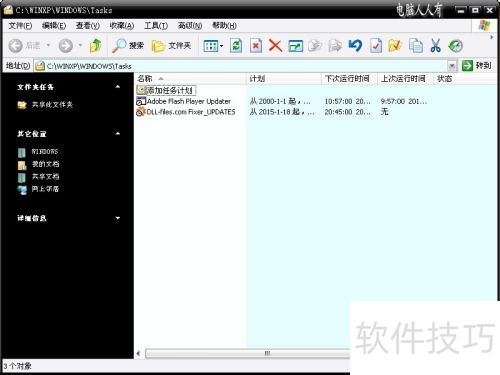The width and height of the screenshot is (500, 375).
Task: Click the blue undo arrow icon
Action: 355,46
